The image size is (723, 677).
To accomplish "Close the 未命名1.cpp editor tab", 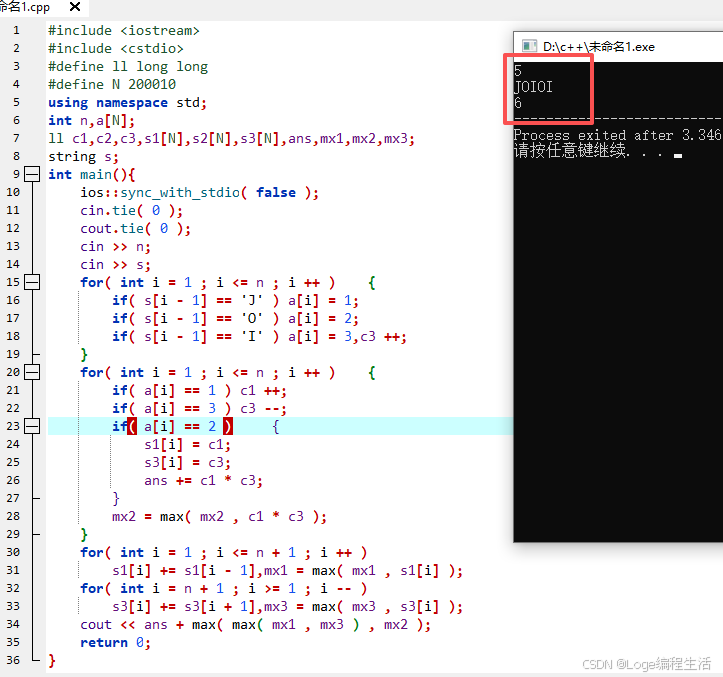I will [x=75, y=7].
